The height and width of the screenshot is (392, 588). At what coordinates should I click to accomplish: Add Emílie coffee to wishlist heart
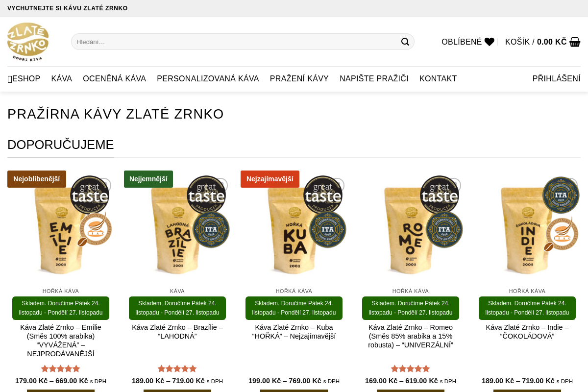pyautogui.click(x=104, y=185)
